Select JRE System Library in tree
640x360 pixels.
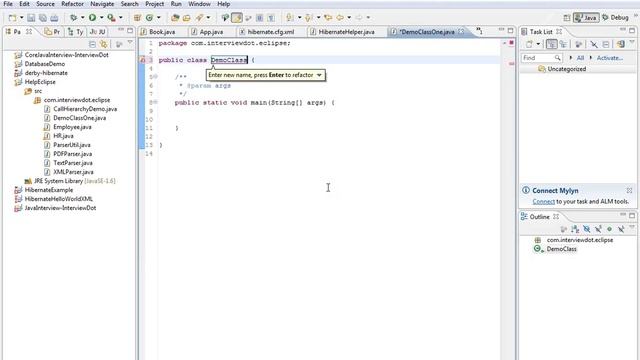75,181
